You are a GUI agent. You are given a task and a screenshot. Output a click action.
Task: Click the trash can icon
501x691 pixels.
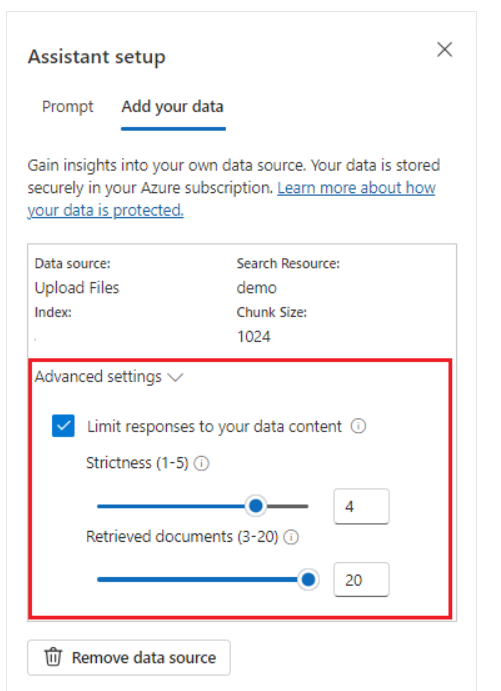pos(53,657)
